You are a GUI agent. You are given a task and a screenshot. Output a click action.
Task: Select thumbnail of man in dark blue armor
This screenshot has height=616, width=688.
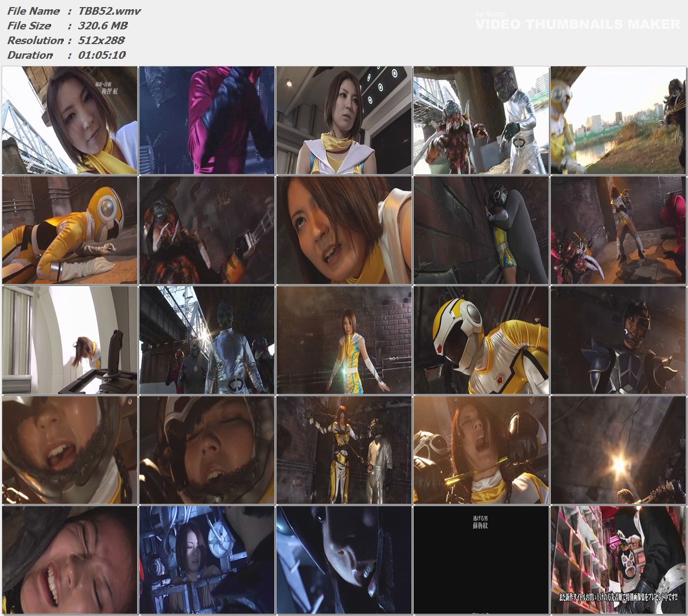pos(618,340)
